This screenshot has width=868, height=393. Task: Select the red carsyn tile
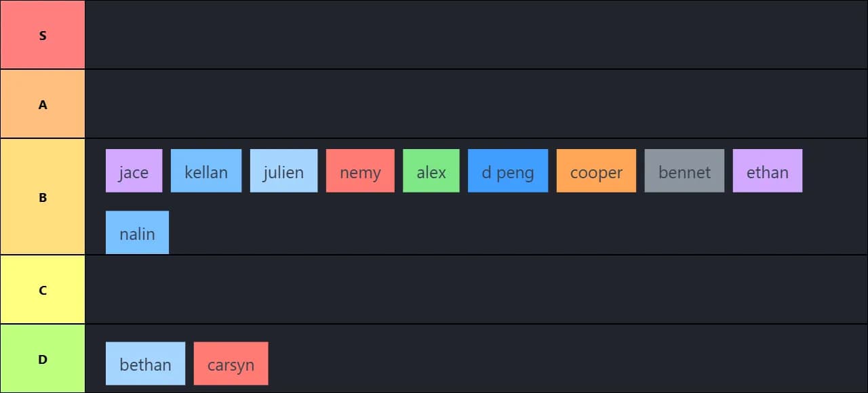pyautogui.click(x=231, y=364)
